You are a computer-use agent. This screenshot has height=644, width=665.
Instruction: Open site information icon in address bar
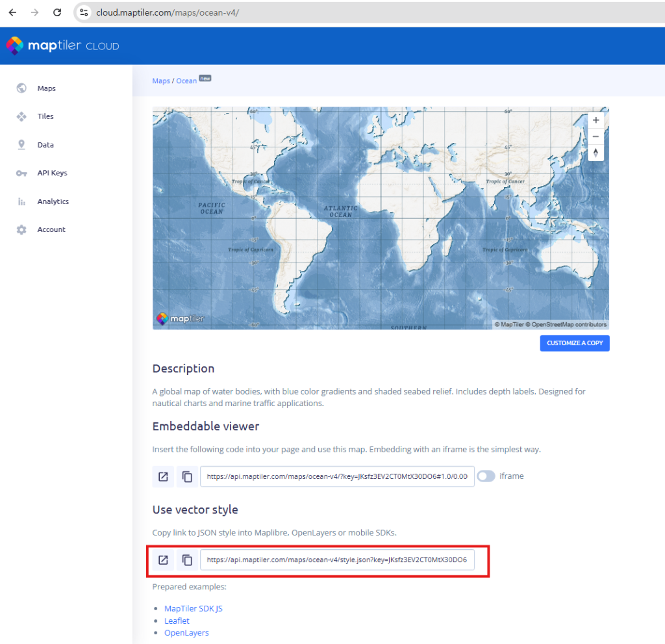(84, 13)
